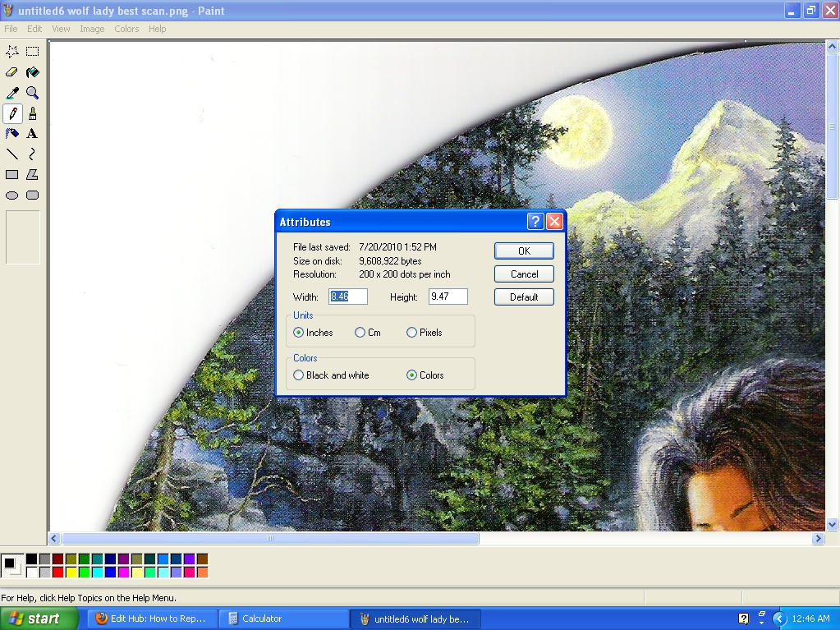Viewport: 840px width, 630px height.
Task: Select the Free-Form Select tool
Action: [x=12, y=52]
